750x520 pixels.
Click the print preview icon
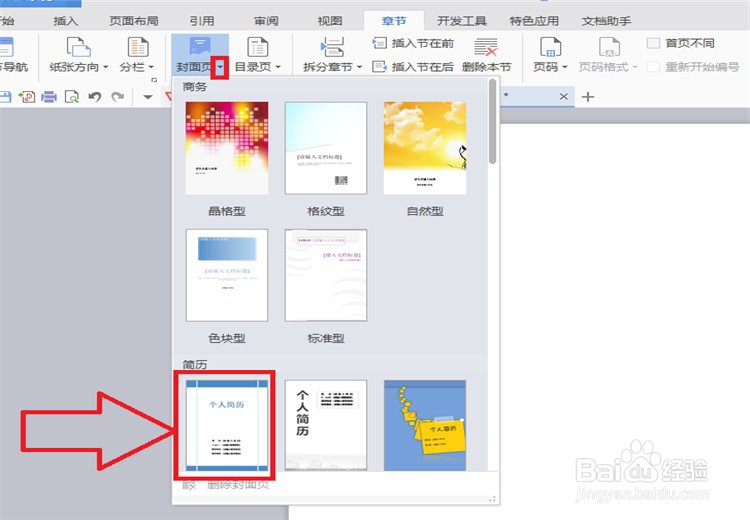(72, 97)
